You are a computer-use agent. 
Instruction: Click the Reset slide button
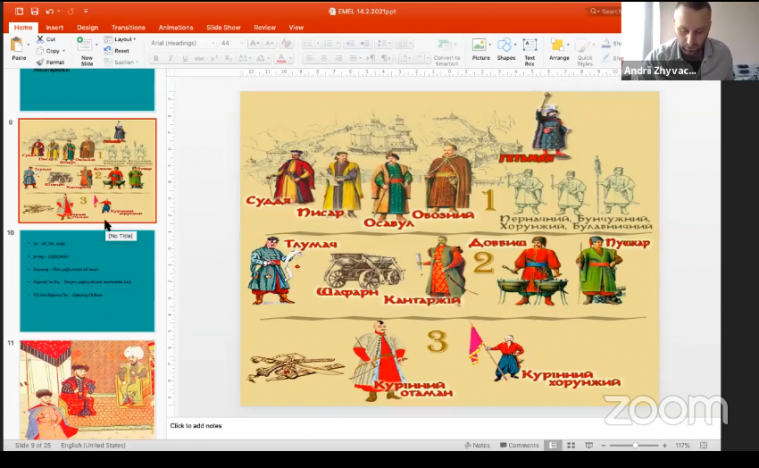coord(117,50)
